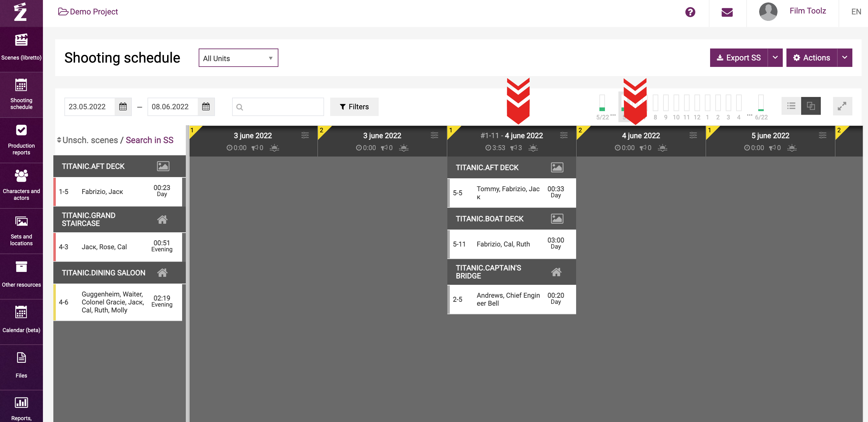Open settings of 5 june 2022 unit 1 column

click(x=823, y=135)
